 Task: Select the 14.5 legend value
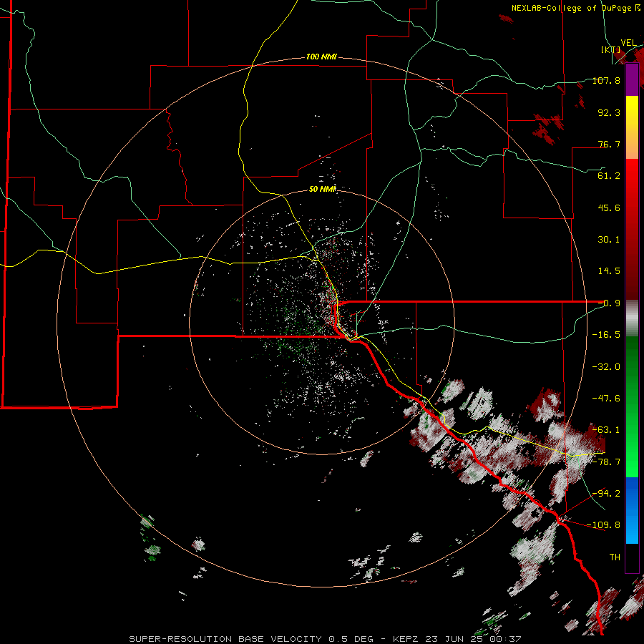pos(609,271)
